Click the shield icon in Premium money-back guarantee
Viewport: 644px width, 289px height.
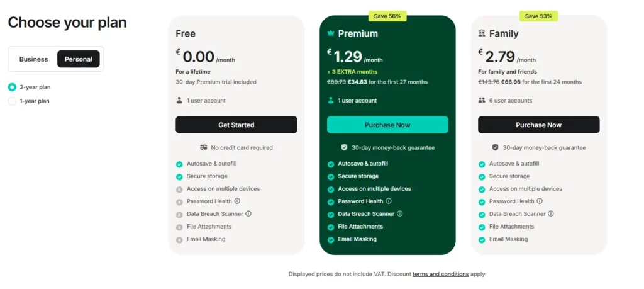[344, 147]
